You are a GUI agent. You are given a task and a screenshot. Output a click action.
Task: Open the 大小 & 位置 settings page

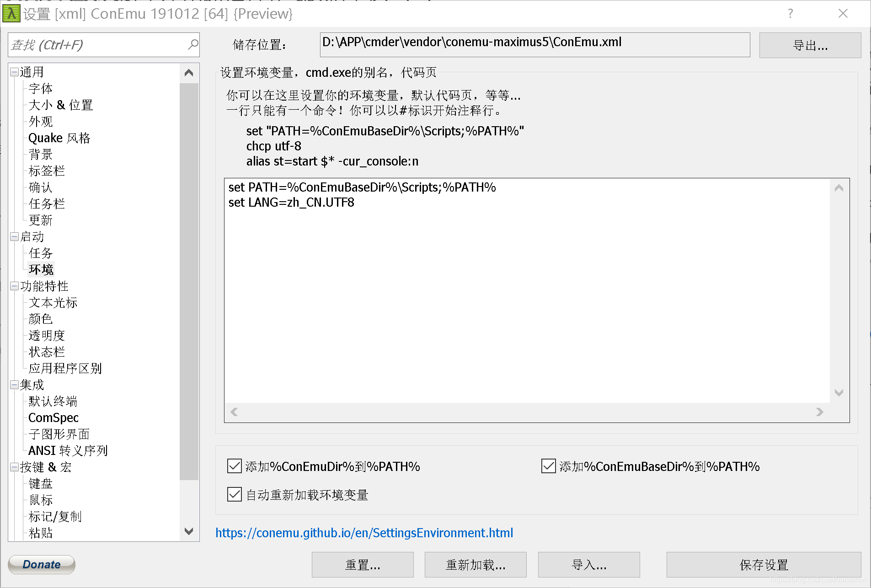click(61, 105)
